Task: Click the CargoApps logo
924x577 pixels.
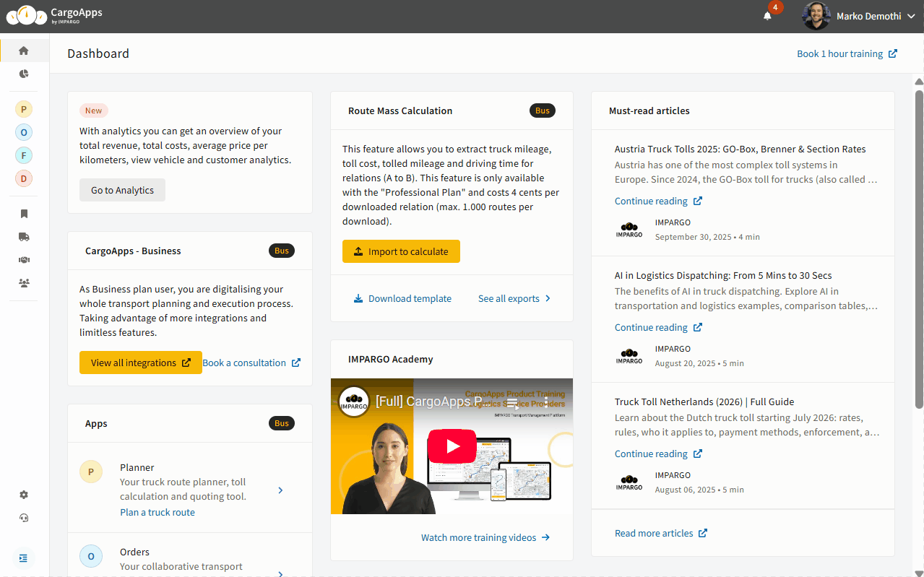Action: [x=54, y=15]
